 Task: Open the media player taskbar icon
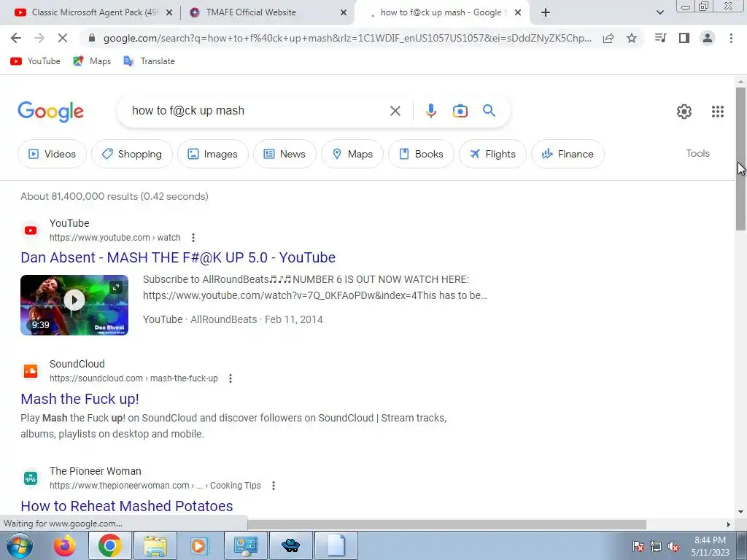199,545
